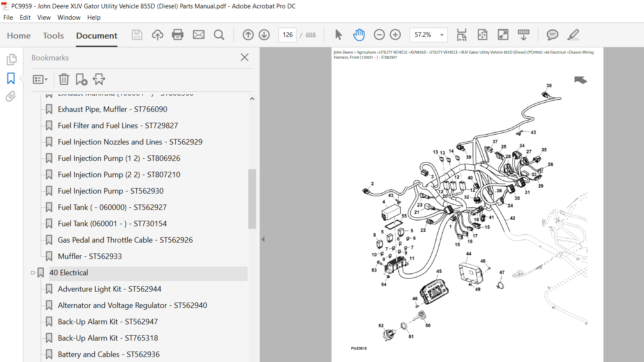Add a new bookmark icon
644x362 pixels.
(x=81, y=79)
